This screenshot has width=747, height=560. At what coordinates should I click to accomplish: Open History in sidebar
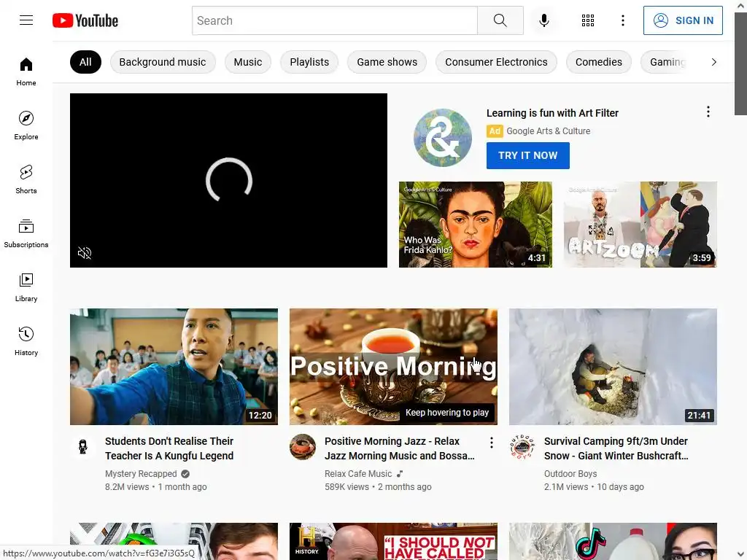pos(26,341)
